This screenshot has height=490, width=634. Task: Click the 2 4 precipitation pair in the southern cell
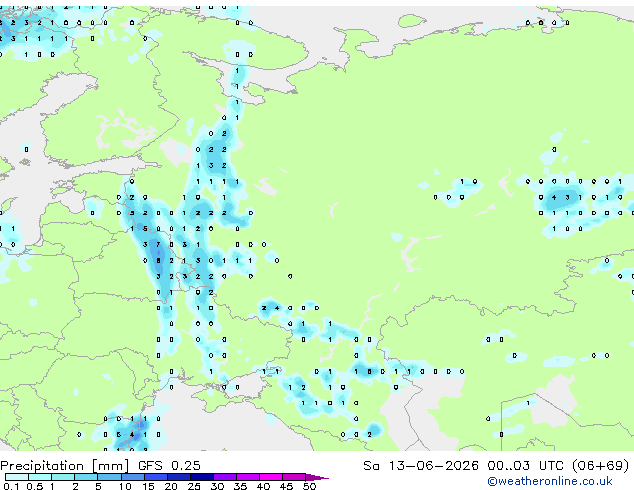pyautogui.click(x=270, y=308)
